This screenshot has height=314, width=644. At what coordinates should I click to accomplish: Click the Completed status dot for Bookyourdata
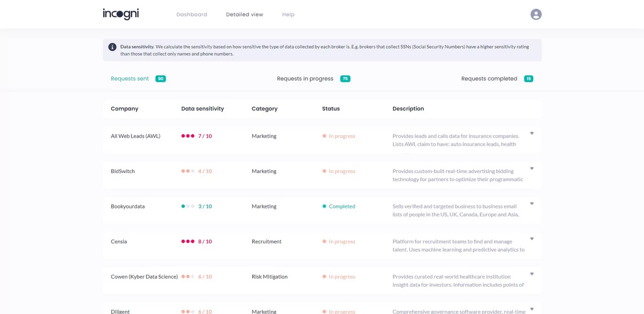[x=324, y=206]
